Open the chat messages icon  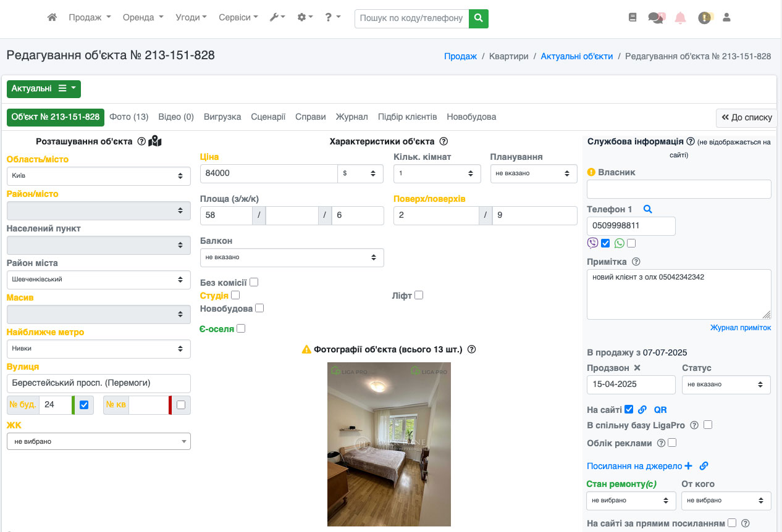pyautogui.click(x=655, y=18)
